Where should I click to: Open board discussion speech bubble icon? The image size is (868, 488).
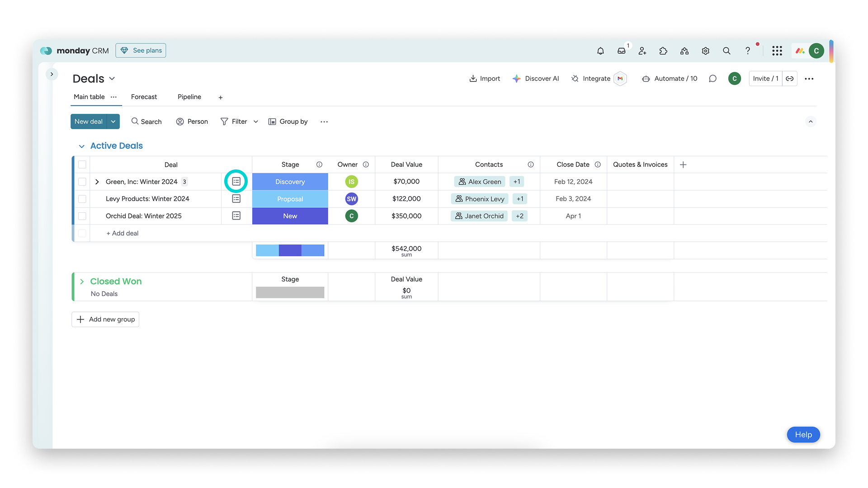click(712, 79)
